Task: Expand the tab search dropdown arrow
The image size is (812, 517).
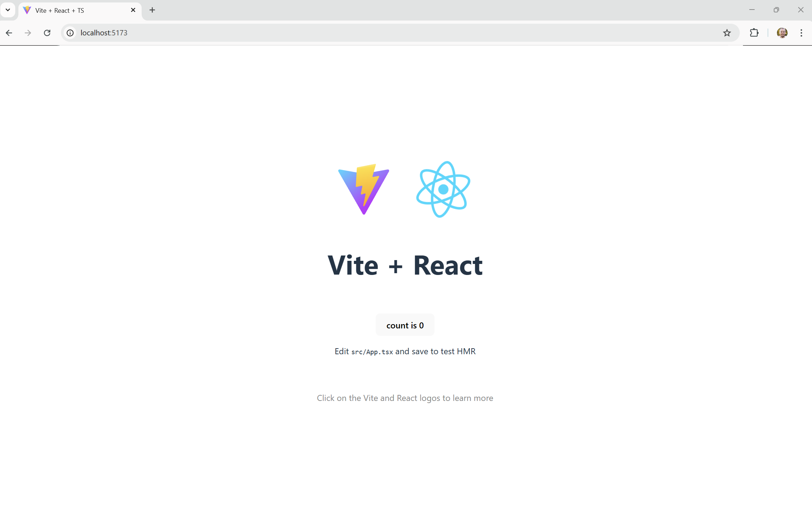Action: coord(8,10)
